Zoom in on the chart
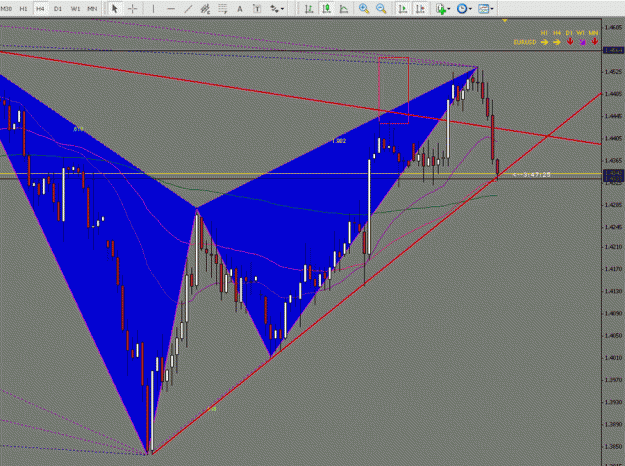 click(x=364, y=8)
